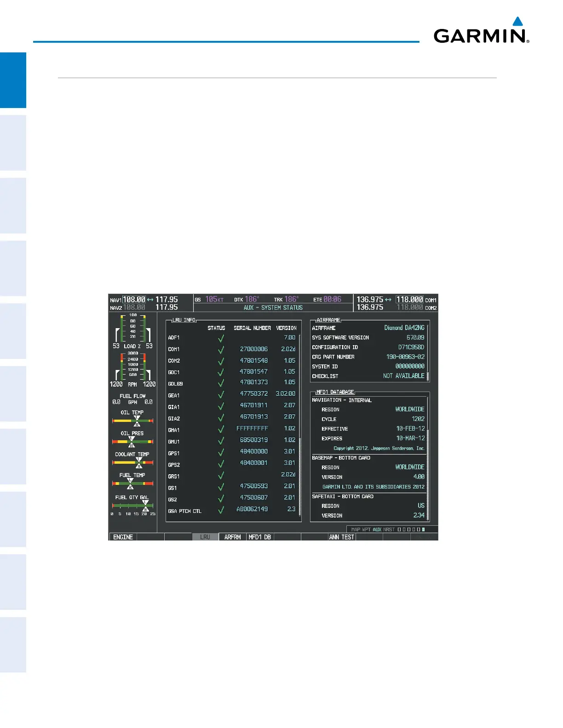563x728 pixels.
Task: Click the COM1 serial number 27000006
Action: (254, 349)
